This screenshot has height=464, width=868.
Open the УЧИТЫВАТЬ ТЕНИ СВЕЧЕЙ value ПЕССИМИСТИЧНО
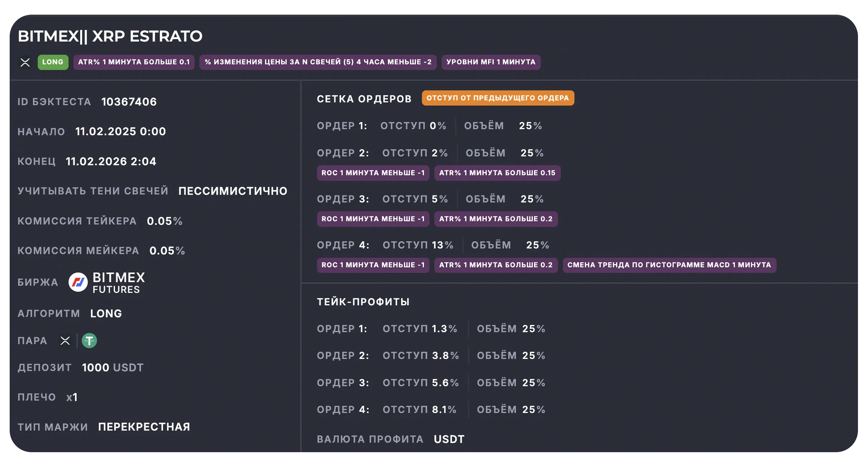tap(232, 191)
